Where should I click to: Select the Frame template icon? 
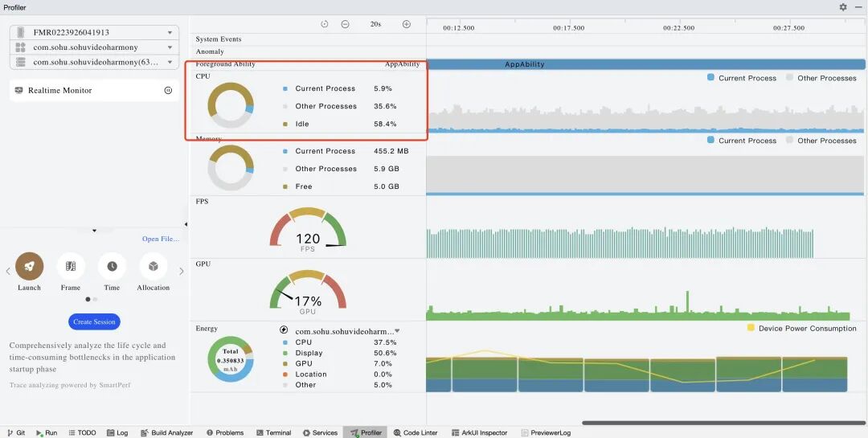(x=71, y=266)
